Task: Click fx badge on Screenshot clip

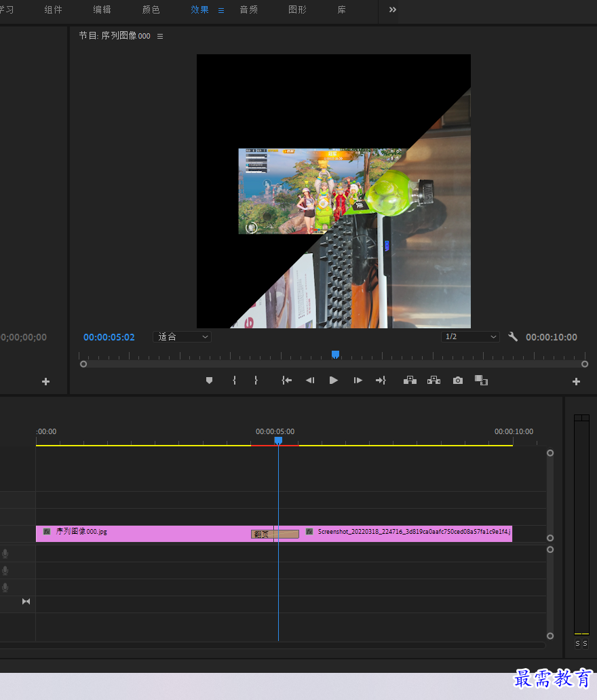Action: pyautogui.click(x=309, y=532)
